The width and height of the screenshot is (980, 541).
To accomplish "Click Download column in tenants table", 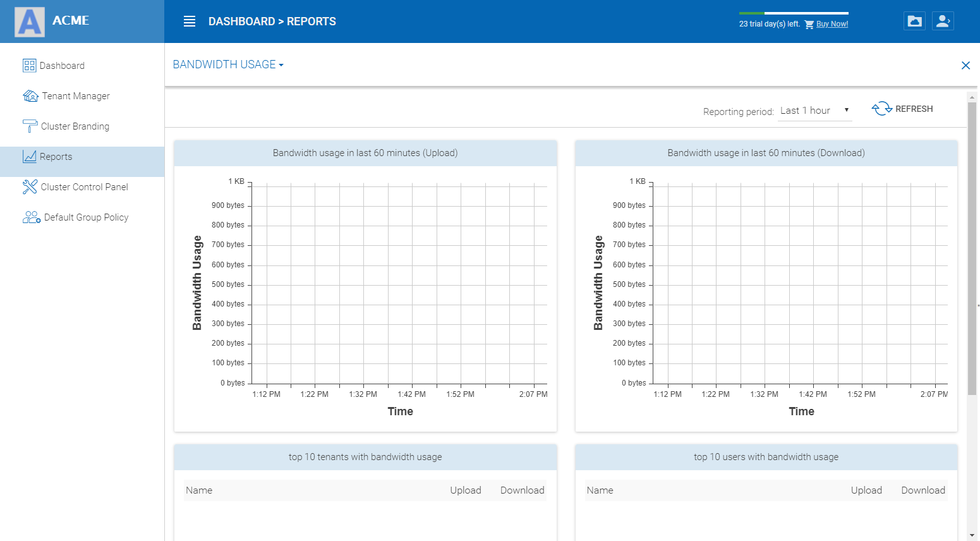I will (523, 490).
